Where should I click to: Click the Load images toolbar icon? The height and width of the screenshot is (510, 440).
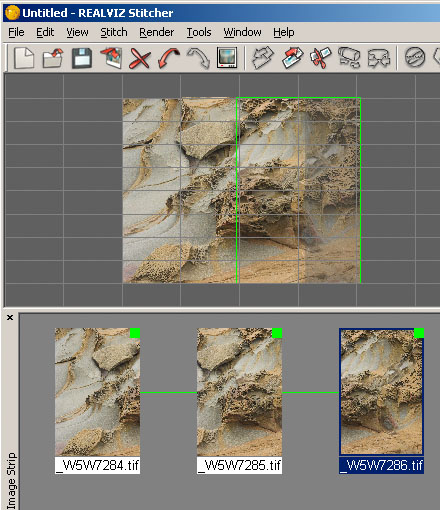tap(111, 58)
